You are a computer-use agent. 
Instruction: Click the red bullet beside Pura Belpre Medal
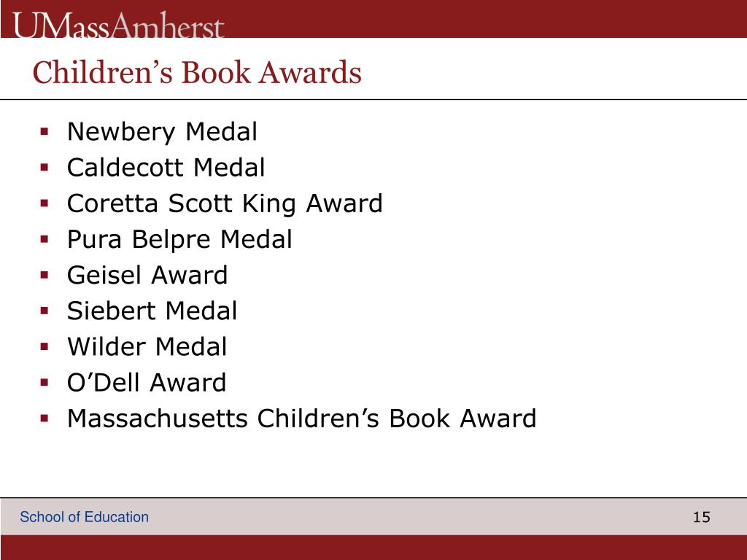44,239
